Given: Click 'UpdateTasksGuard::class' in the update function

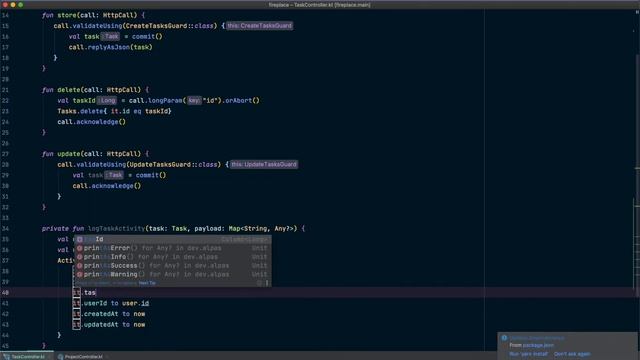Looking at the screenshot, I should [173, 164].
